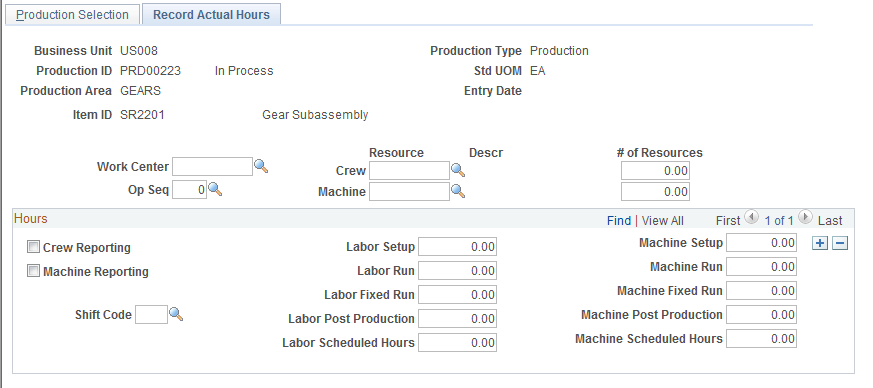The image size is (873, 388).
Task: Click Production Area value GEARS
Action: coord(140,91)
